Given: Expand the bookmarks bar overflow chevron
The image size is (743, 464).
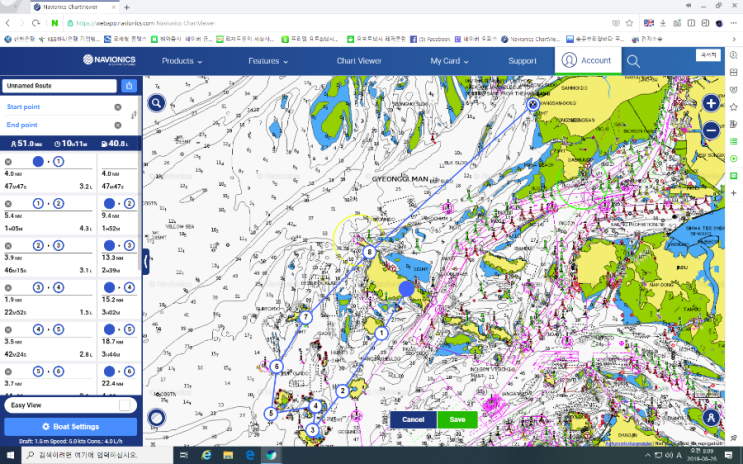Looking at the screenshot, I should click(x=734, y=39).
